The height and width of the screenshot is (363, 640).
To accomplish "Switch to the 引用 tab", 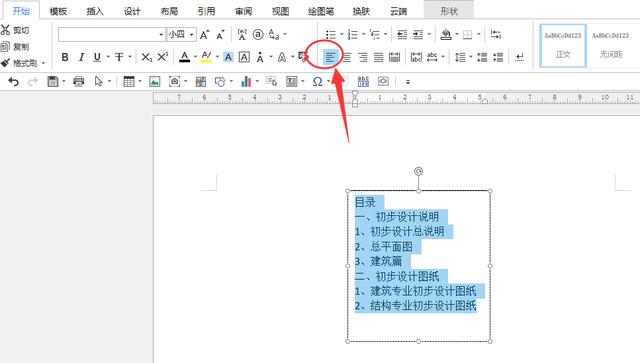I will (x=207, y=11).
